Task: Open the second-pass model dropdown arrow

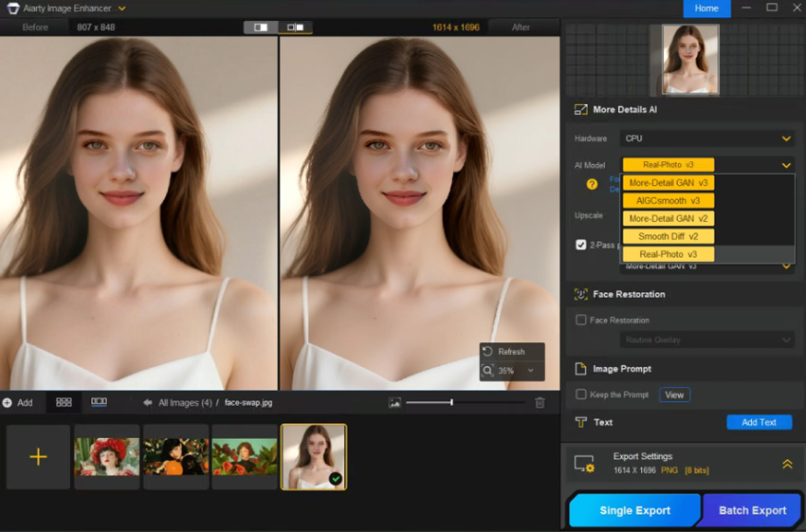Action: (786, 266)
